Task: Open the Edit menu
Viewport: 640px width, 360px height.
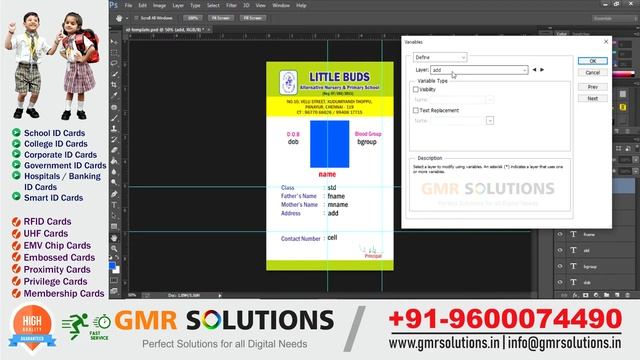Action: coord(142,5)
